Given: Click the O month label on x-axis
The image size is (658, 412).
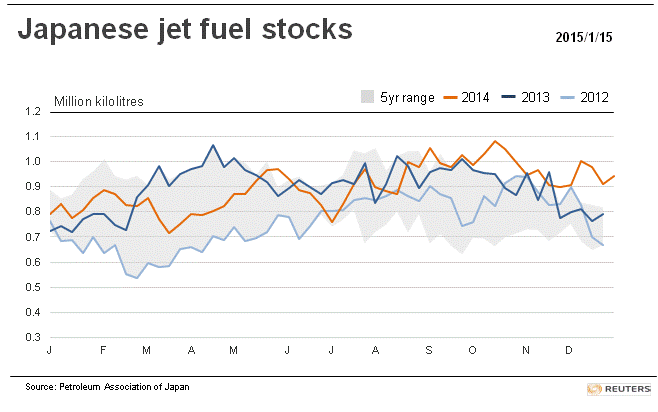Looking at the screenshot, I should [x=472, y=351].
